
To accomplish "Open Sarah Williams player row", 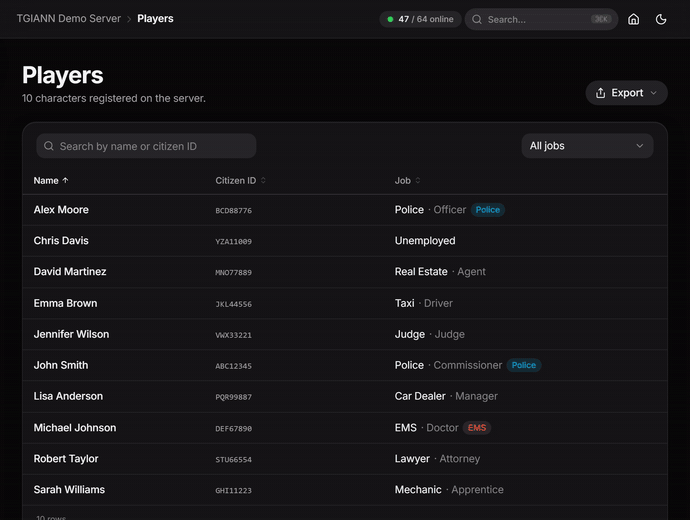I will [345, 490].
